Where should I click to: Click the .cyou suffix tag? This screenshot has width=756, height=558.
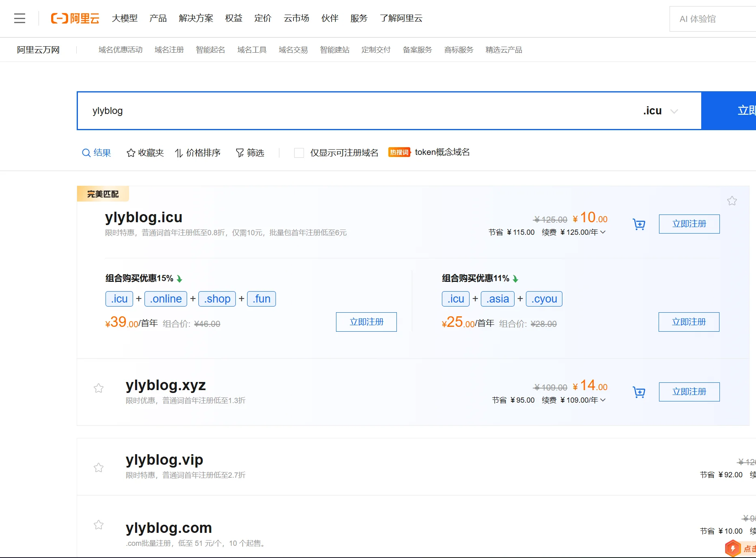pos(544,299)
